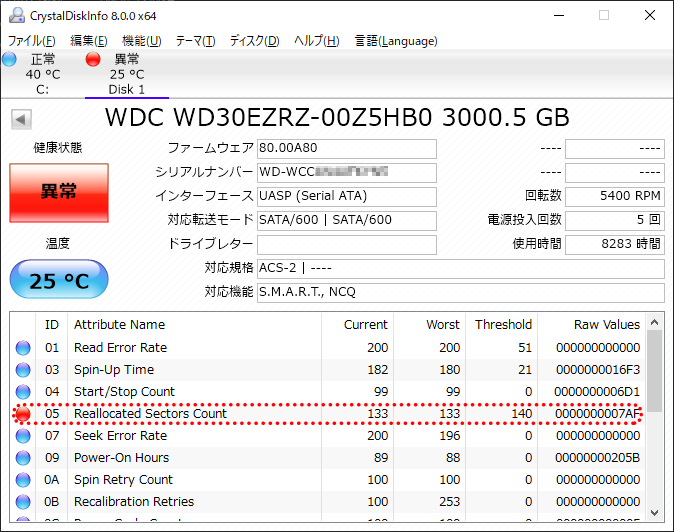Click the 対応機能 field S.M.A.R.T., NCQ
This screenshot has height=532, width=674.
pyautogui.click(x=461, y=293)
